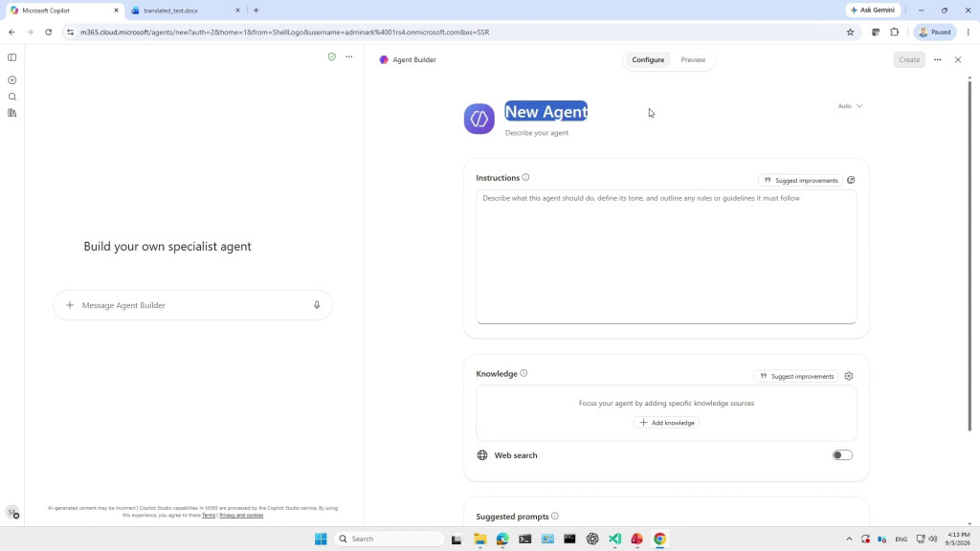Open the Chrome extensions puzzle icon
The width and height of the screenshot is (980, 551).
tap(895, 33)
